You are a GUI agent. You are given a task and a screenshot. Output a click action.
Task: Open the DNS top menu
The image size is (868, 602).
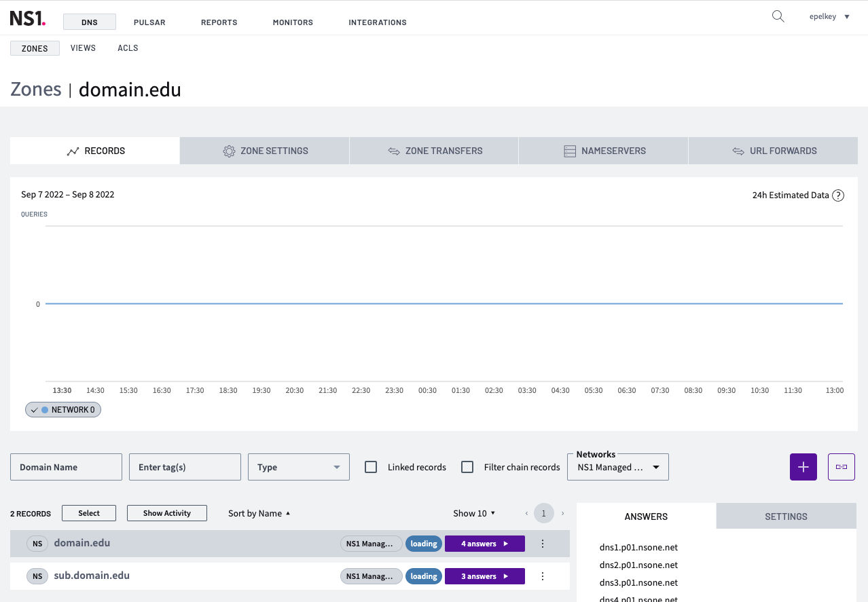pos(90,22)
